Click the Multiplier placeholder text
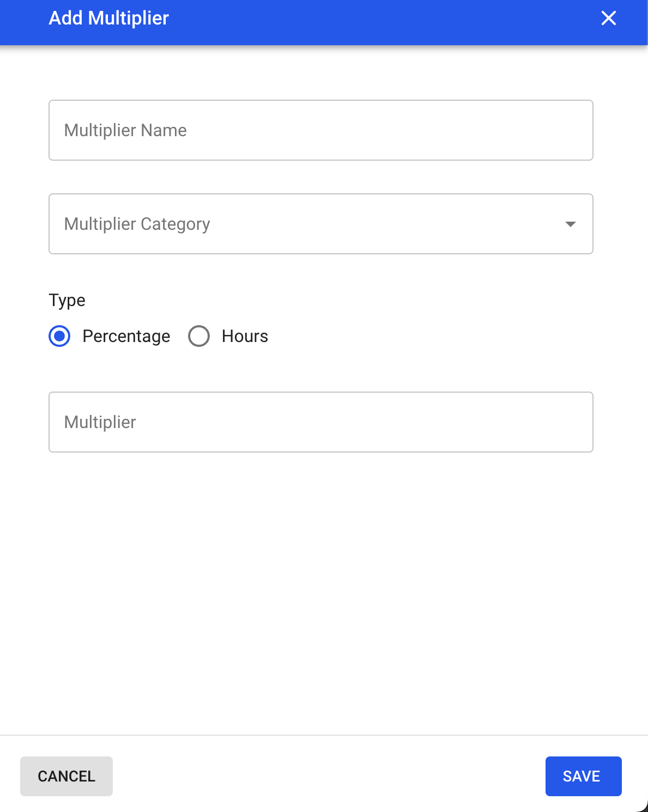The width and height of the screenshot is (648, 812). click(100, 422)
